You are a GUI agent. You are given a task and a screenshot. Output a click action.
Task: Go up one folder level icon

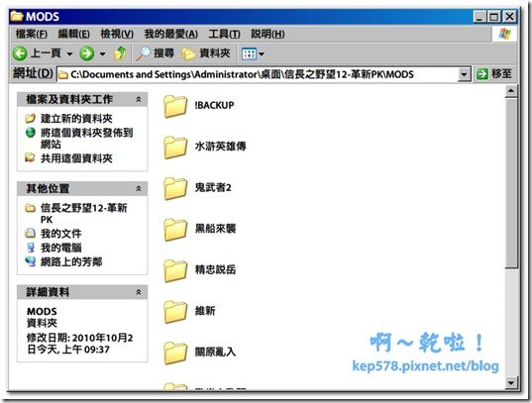pos(120,53)
